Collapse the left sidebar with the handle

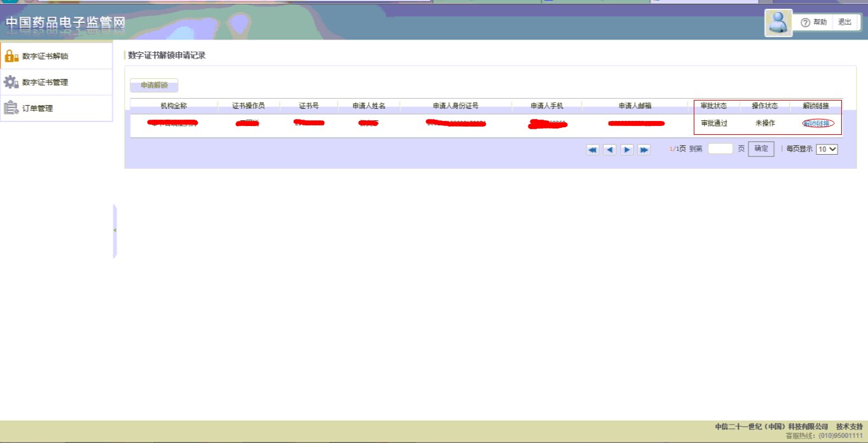pyautogui.click(x=115, y=230)
